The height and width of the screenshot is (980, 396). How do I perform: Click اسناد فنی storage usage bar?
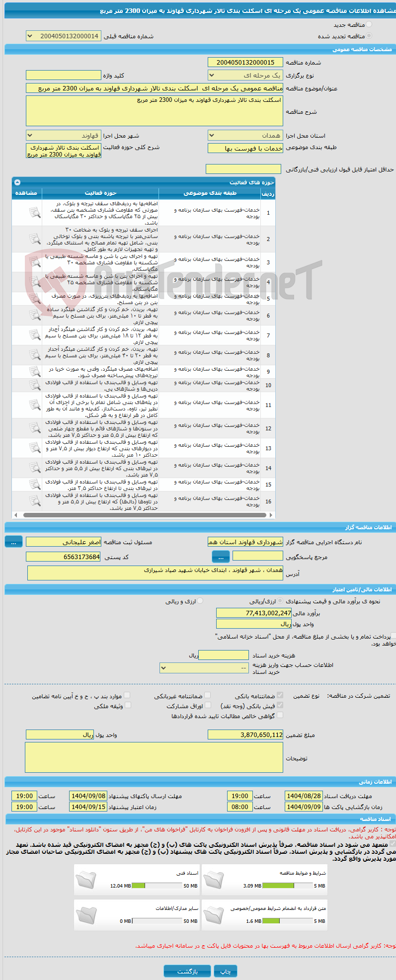157,886
